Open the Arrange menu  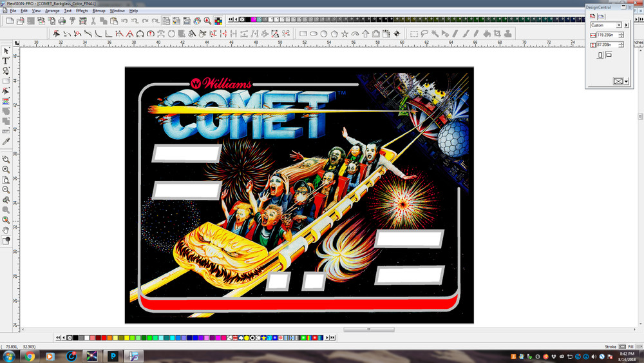(52, 11)
